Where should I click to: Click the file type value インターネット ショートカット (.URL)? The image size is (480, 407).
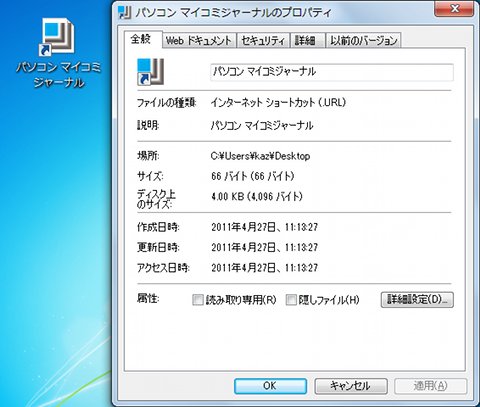tap(278, 102)
